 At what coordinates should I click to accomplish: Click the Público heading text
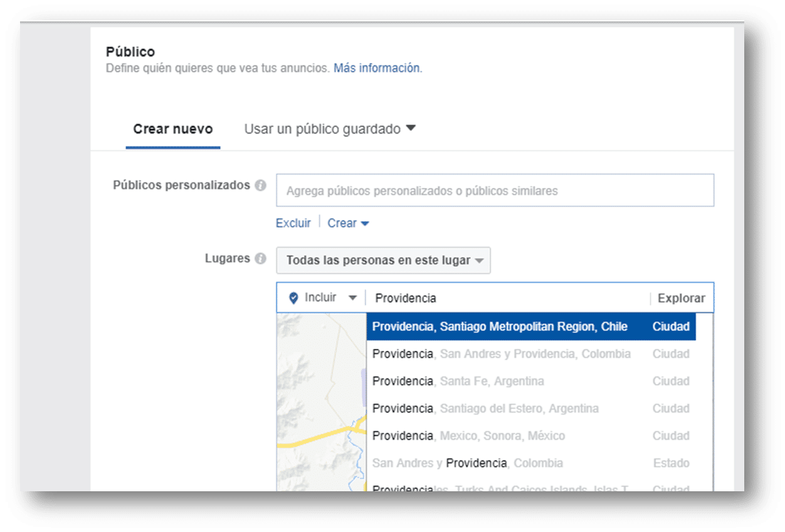(130, 51)
